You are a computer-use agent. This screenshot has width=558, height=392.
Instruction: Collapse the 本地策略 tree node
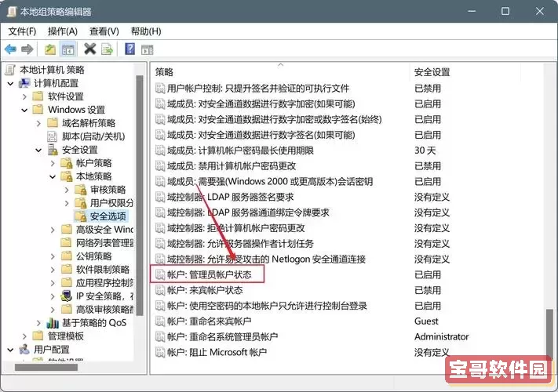[x=53, y=176]
